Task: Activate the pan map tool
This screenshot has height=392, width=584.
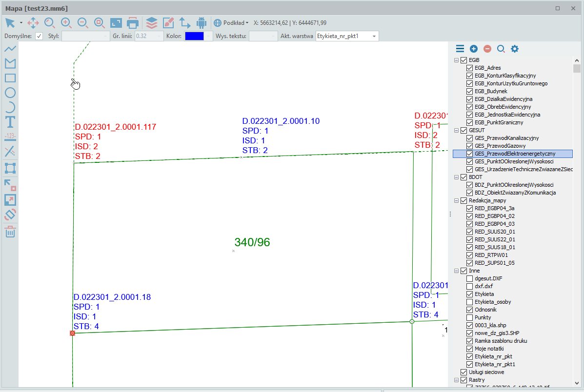Action: (x=33, y=23)
